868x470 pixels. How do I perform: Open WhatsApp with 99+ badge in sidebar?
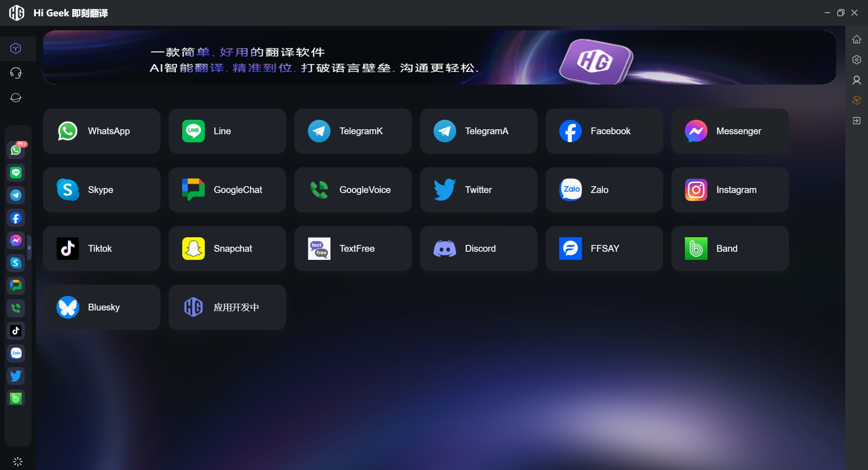pos(16,150)
